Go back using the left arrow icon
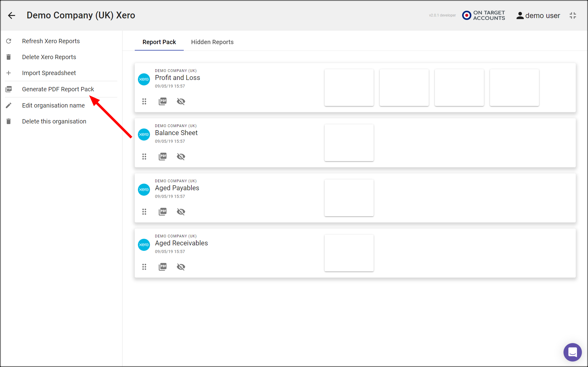The width and height of the screenshot is (588, 367). pos(12,15)
